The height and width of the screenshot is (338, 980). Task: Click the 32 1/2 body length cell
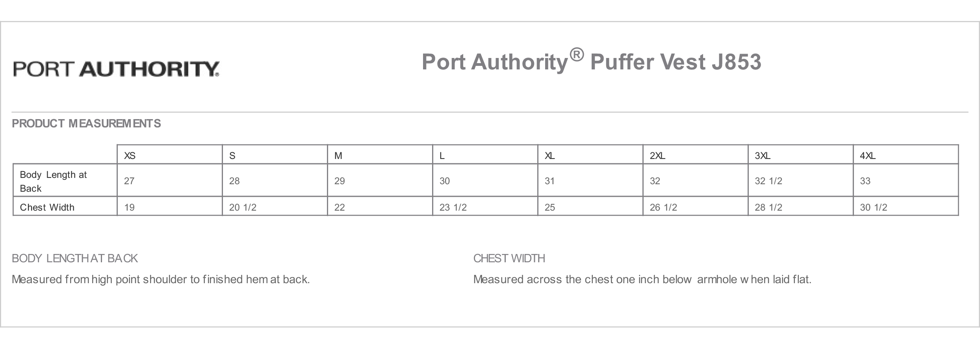click(x=801, y=180)
